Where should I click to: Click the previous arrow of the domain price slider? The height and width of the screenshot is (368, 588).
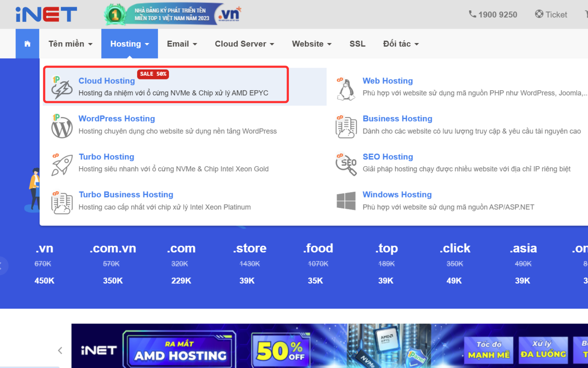(x=1, y=265)
